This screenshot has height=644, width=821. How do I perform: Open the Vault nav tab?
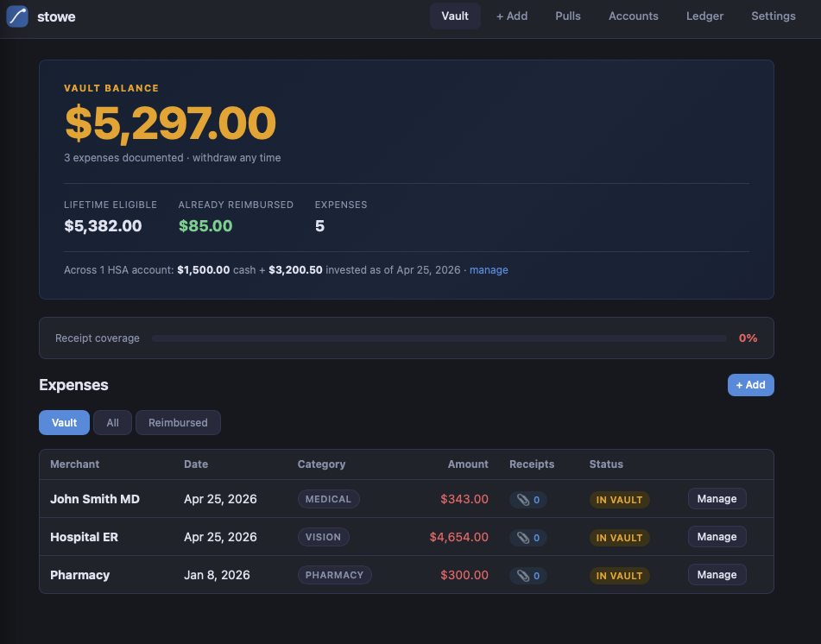[x=454, y=16]
